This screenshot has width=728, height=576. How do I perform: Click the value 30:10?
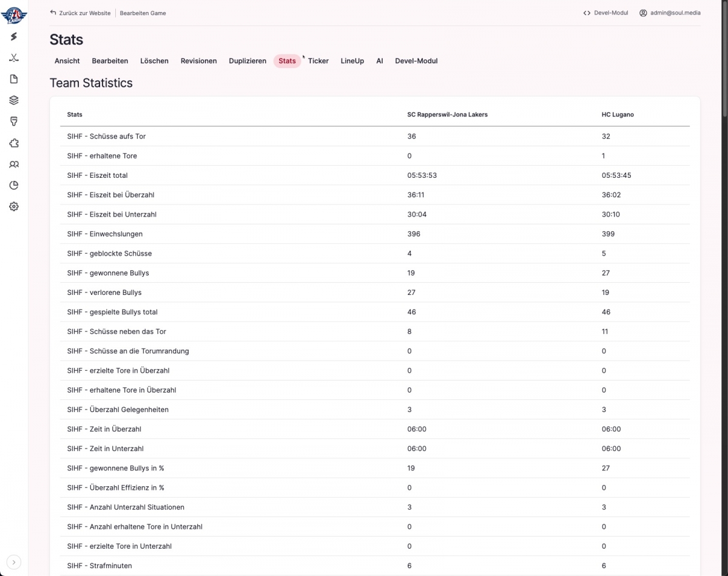611,214
